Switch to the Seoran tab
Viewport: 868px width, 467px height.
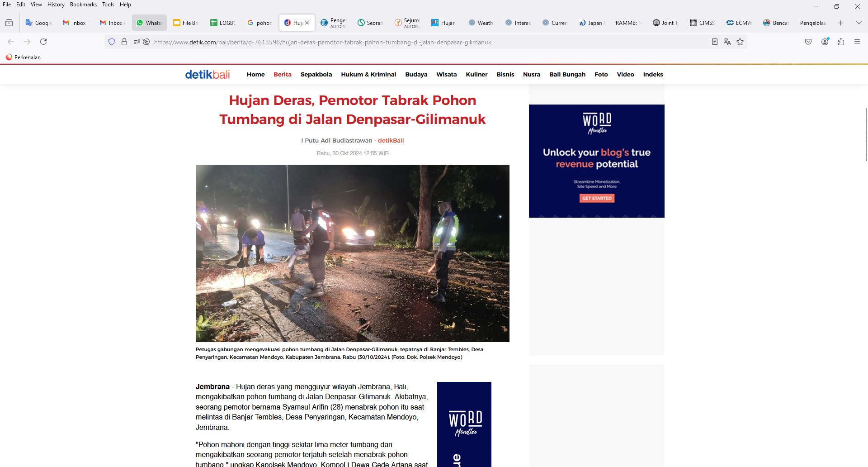point(370,23)
